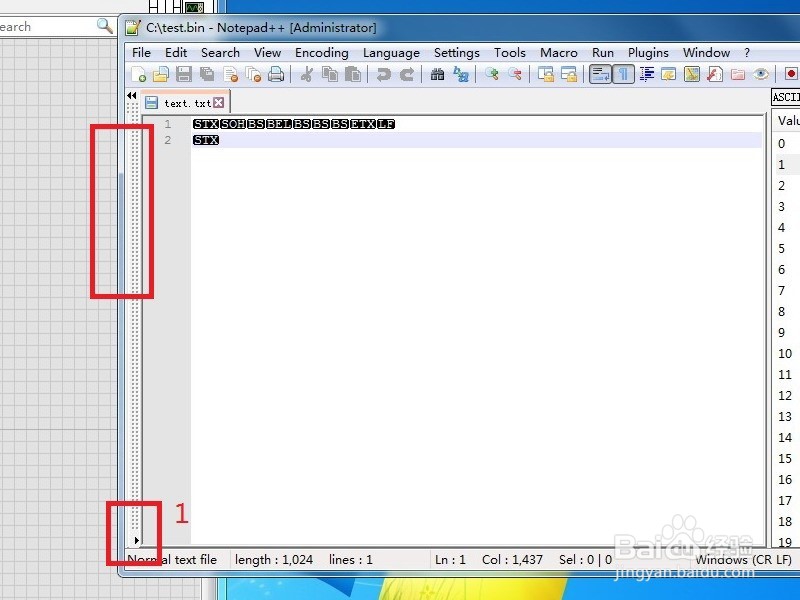Open the Run menu
800x600 pixels.
pos(603,53)
